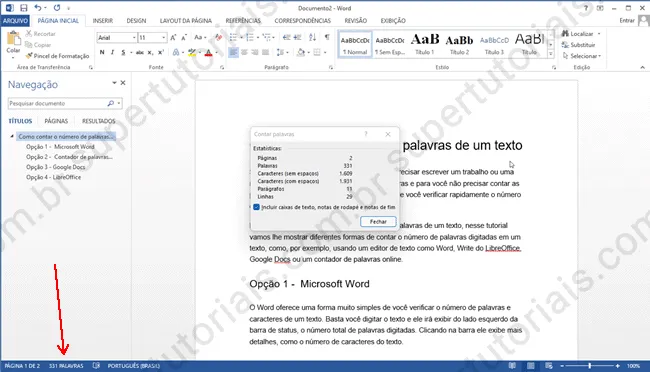Image resolution: width=650 pixels, height=372 pixels.
Task: Apply bold formatting with the N button
Action: click(x=102, y=52)
